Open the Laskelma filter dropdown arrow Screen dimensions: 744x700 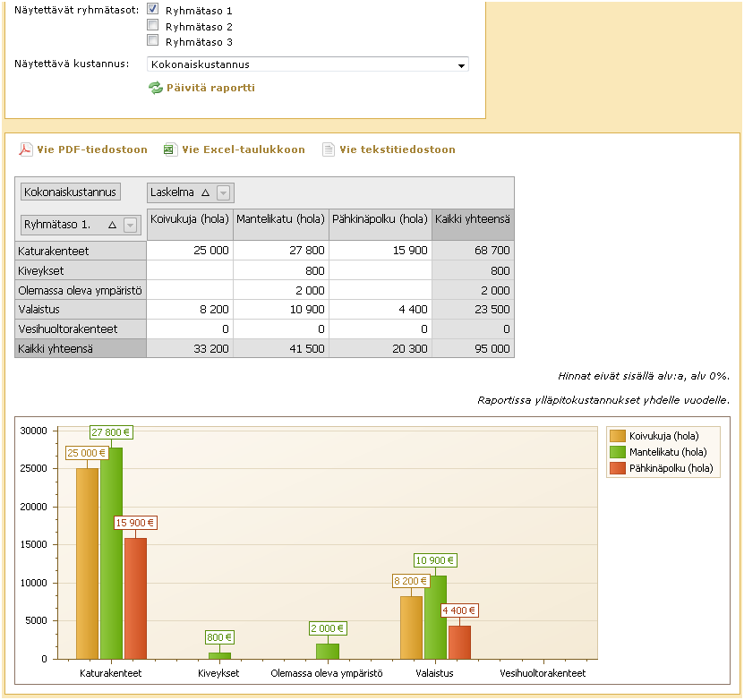[224, 192]
